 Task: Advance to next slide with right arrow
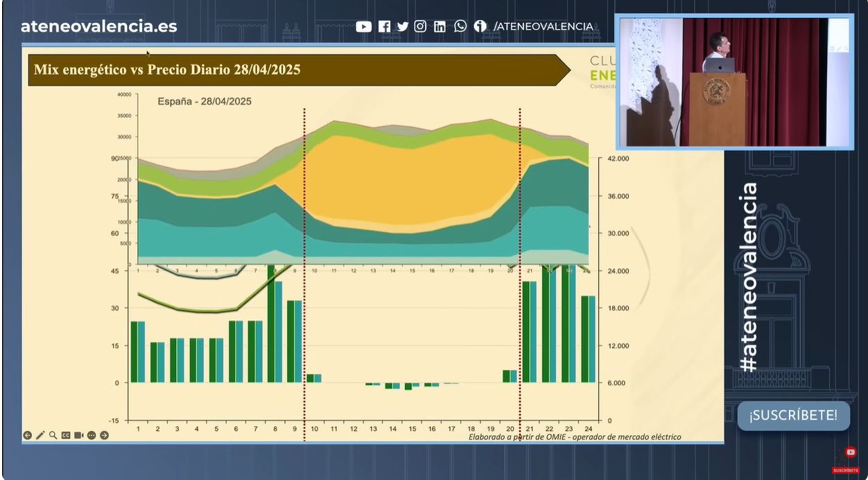point(104,435)
